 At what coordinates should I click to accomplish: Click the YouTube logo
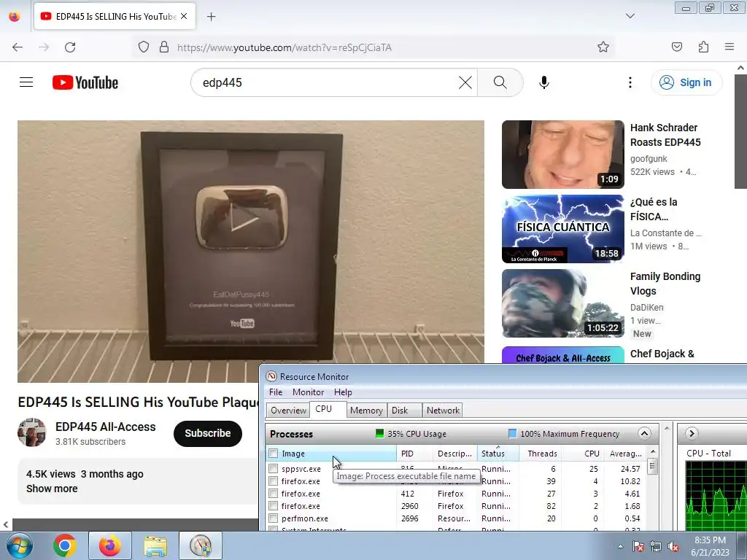(x=85, y=82)
